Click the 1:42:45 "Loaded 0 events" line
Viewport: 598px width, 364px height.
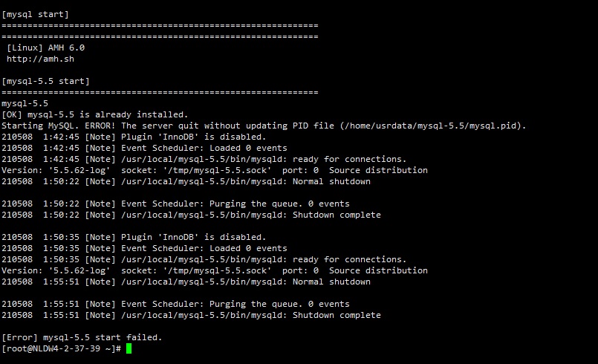click(x=144, y=148)
